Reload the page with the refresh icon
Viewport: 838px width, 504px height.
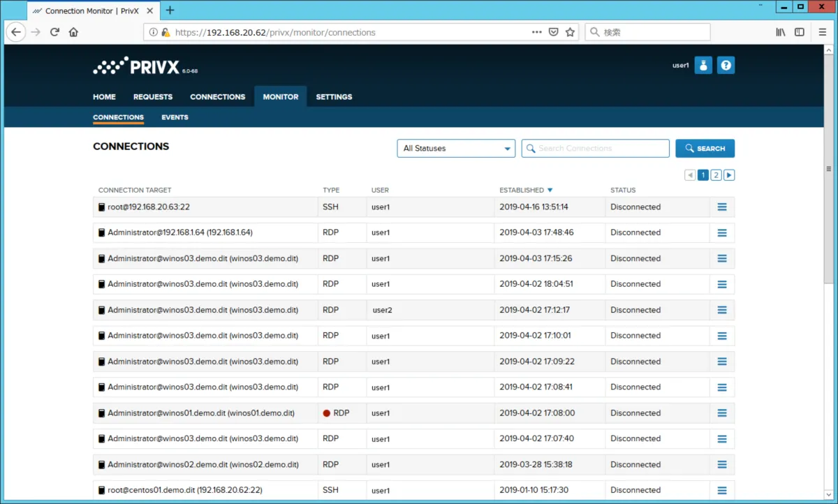(54, 32)
